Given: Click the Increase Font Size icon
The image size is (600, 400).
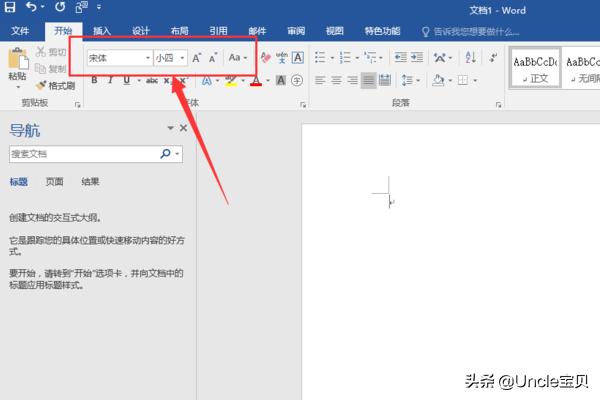Looking at the screenshot, I should (197, 58).
